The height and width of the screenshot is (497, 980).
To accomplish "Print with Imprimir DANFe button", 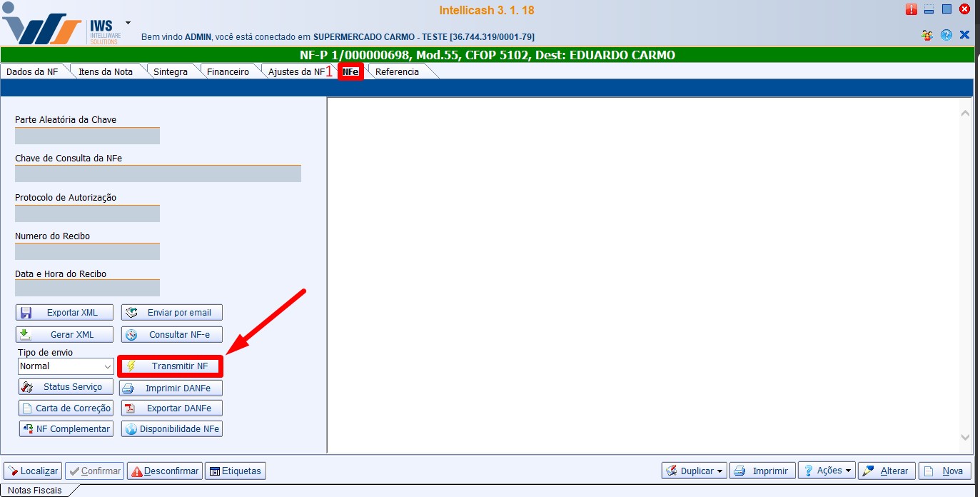I will 171,388.
